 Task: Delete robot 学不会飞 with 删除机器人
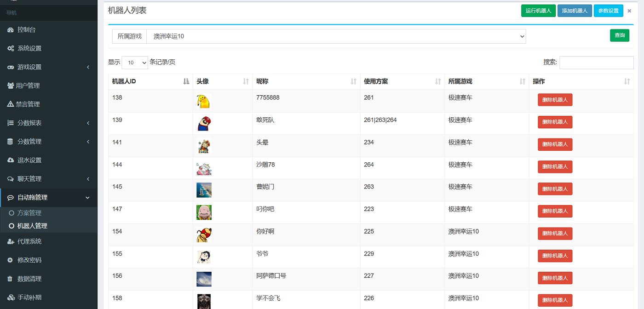(x=555, y=300)
